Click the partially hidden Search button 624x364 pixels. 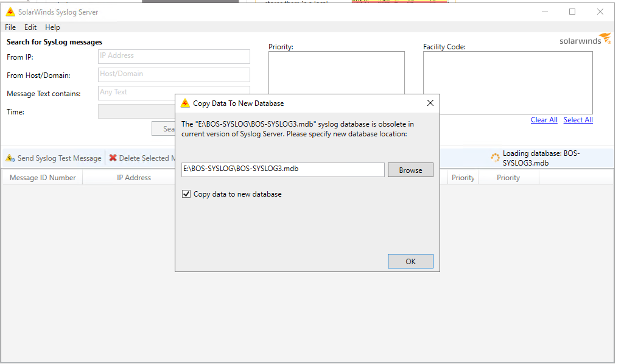(164, 128)
